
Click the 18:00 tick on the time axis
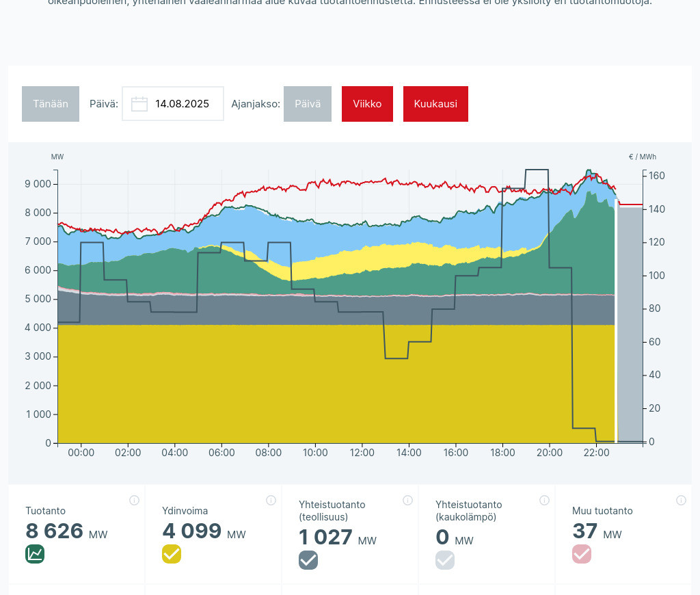pos(502,453)
